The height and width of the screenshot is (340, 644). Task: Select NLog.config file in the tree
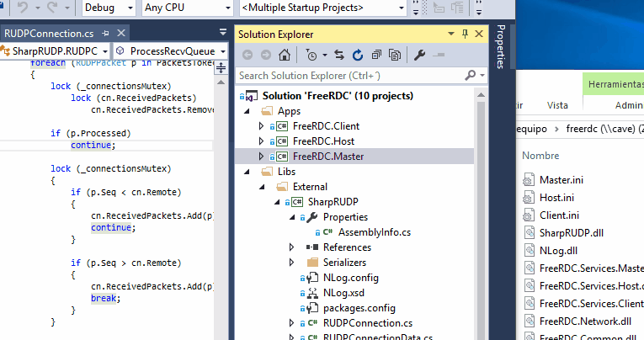point(351,278)
